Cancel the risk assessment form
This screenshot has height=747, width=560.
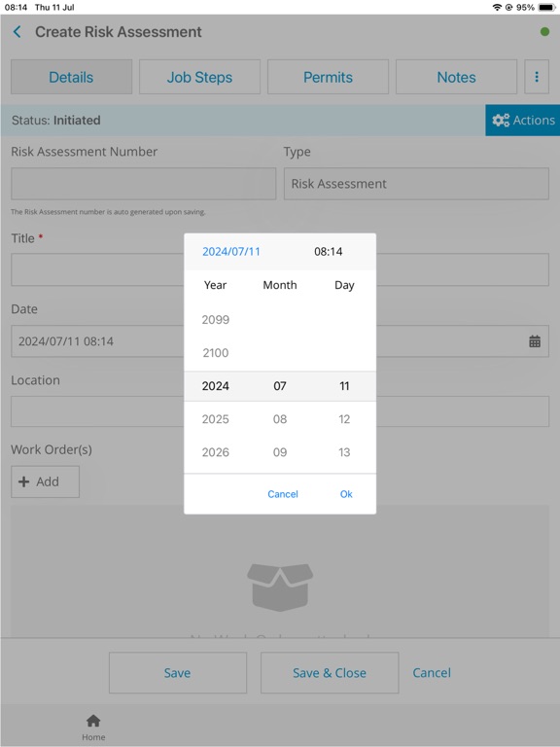432,673
